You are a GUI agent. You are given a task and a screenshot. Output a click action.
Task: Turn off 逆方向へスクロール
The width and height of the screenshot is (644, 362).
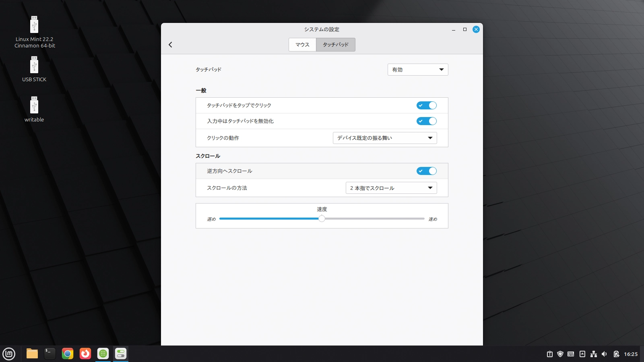pyautogui.click(x=427, y=171)
